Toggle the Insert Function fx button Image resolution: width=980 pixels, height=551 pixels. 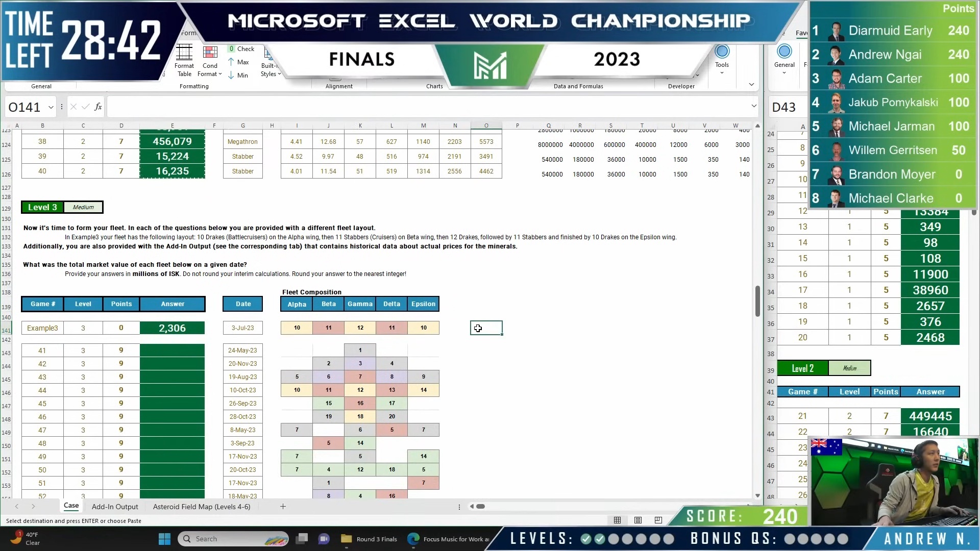point(97,107)
